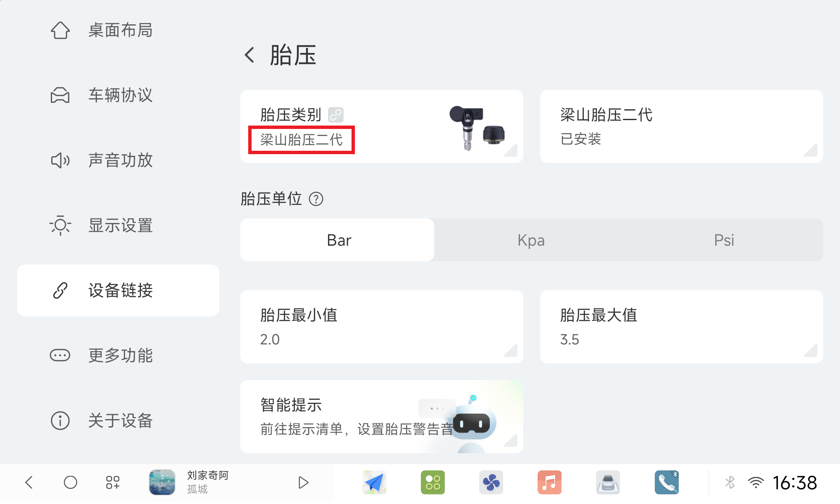Click the link icon next to 胎压类别
This screenshot has width=840, height=504.
336,115
